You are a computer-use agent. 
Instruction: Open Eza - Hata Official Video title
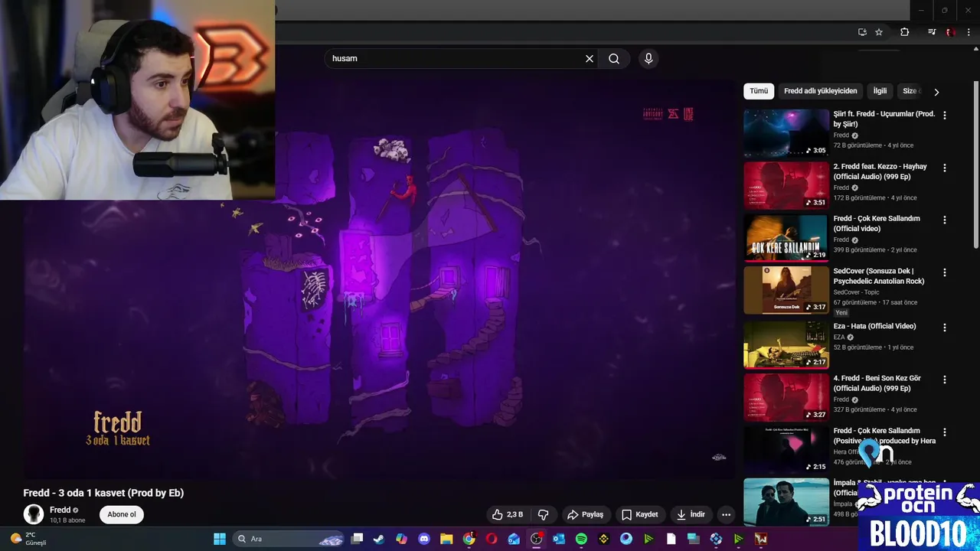[874, 326]
